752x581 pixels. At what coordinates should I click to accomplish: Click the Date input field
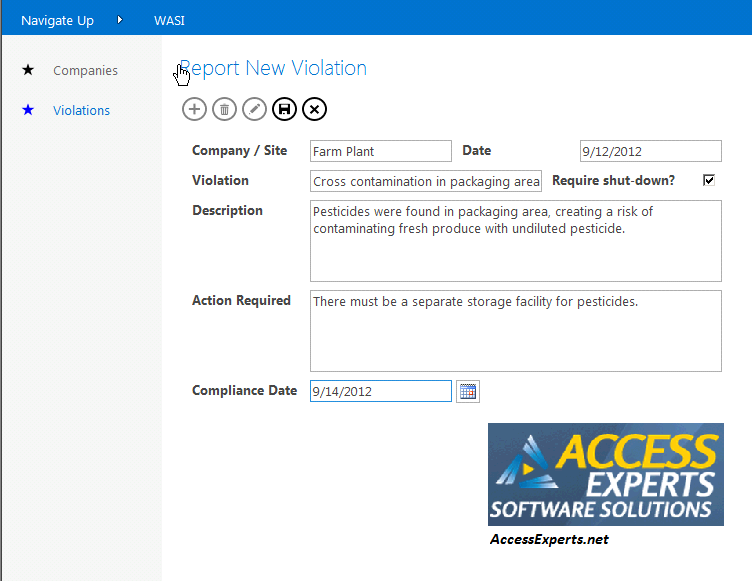pyautogui.click(x=650, y=152)
